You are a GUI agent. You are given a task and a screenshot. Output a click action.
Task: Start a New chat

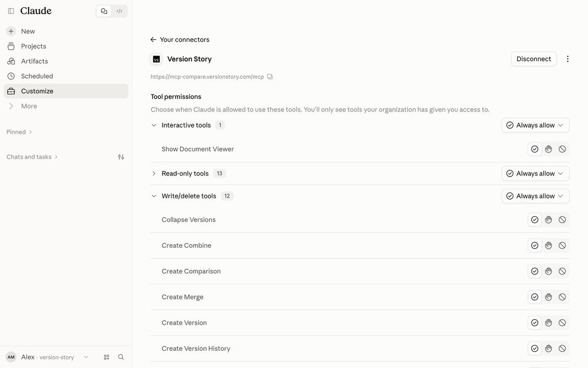(x=66, y=31)
